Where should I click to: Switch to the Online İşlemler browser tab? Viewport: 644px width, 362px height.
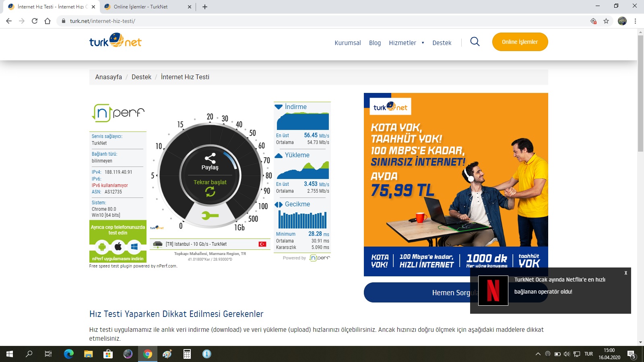[147, 7]
